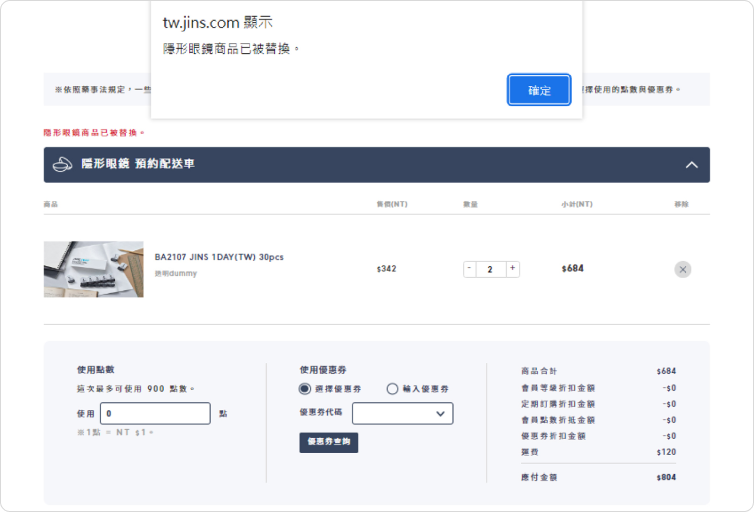Select the 輸入優惠券 radio button

click(x=392, y=389)
